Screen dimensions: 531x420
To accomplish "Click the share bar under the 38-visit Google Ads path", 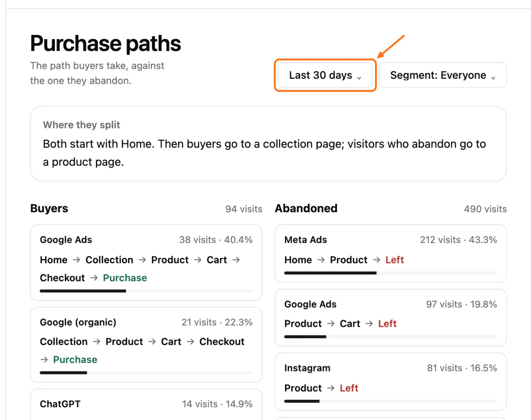I will (x=146, y=291).
